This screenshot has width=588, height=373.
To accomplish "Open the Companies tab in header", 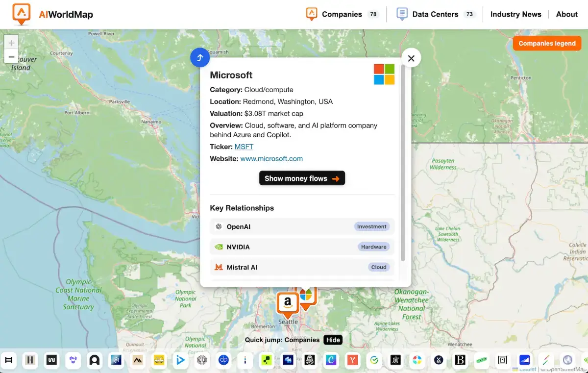I will (342, 14).
